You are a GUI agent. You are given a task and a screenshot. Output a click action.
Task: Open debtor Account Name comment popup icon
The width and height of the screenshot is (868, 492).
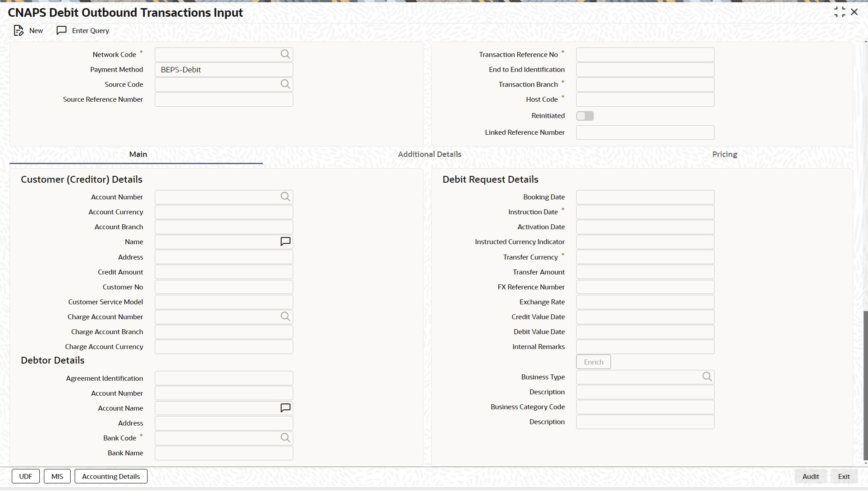click(x=285, y=408)
